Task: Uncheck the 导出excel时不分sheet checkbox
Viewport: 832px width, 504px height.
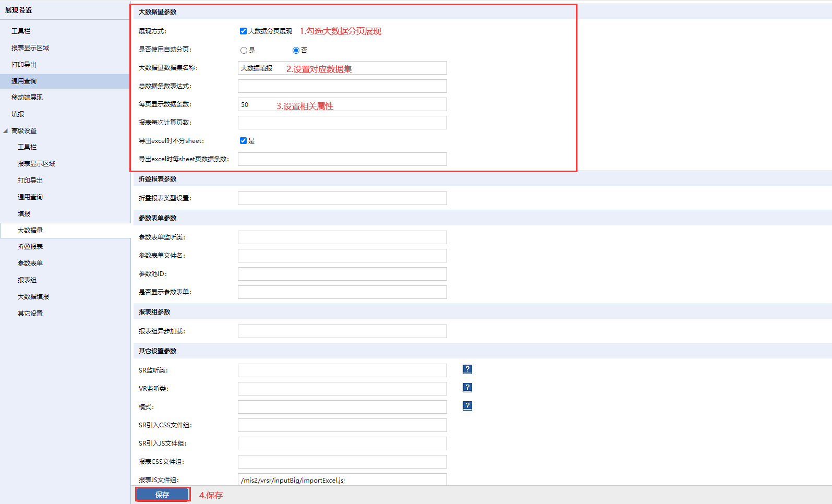Action: point(243,141)
